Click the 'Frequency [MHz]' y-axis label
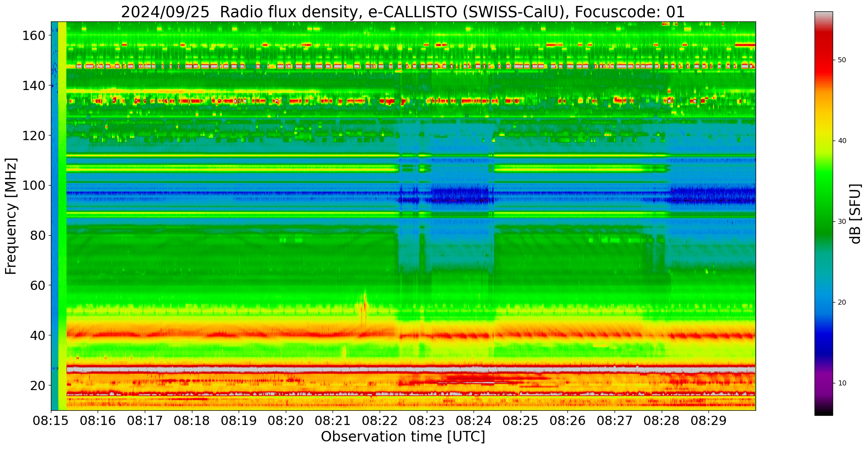 [x=11, y=216]
